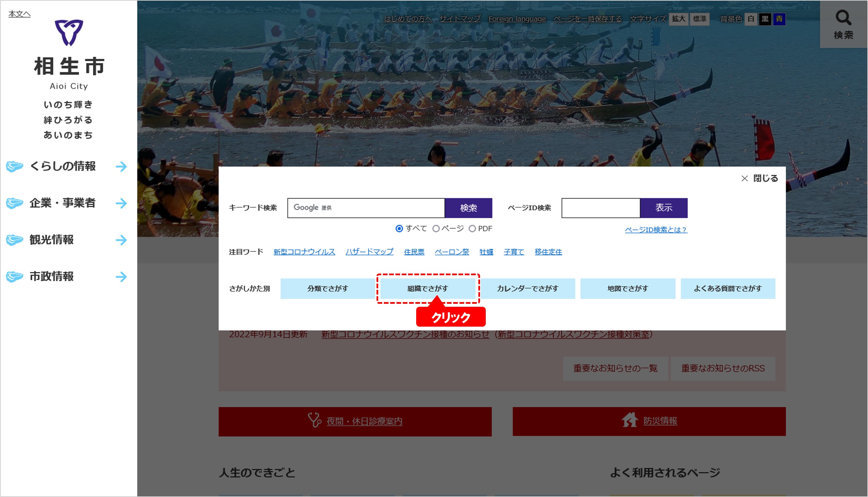Select the ページ radio option

pyautogui.click(x=436, y=229)
